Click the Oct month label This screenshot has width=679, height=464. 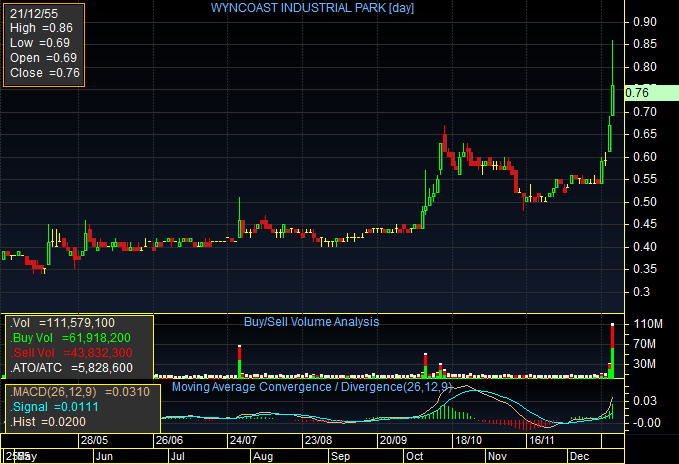(414, 456)
